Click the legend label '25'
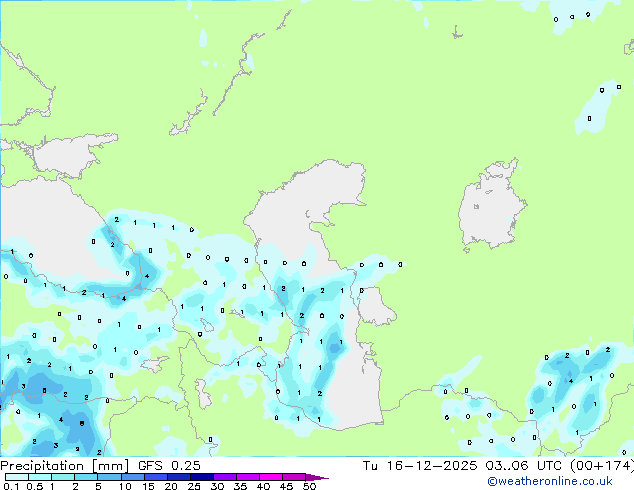This screenshot has height=490, width=634. click(x=194, y=486)
